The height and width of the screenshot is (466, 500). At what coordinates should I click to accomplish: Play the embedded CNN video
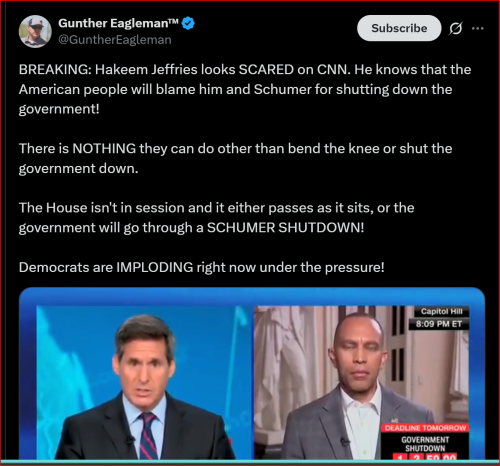coord(252,373)
